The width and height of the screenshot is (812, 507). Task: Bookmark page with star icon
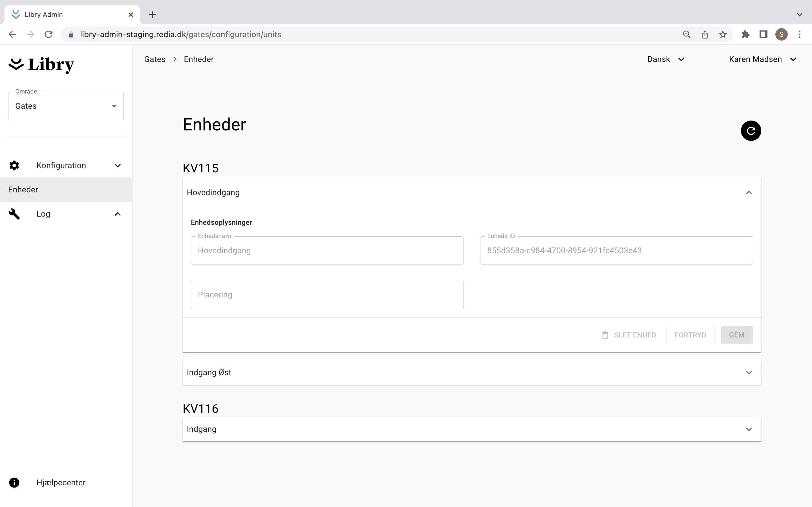coord(723,35)
